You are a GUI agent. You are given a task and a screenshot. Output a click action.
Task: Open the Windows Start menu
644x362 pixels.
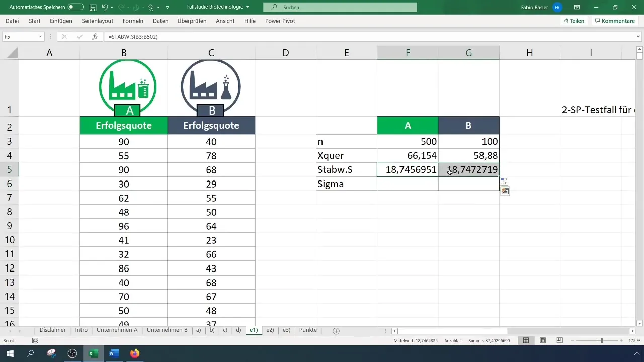(10, 353)
